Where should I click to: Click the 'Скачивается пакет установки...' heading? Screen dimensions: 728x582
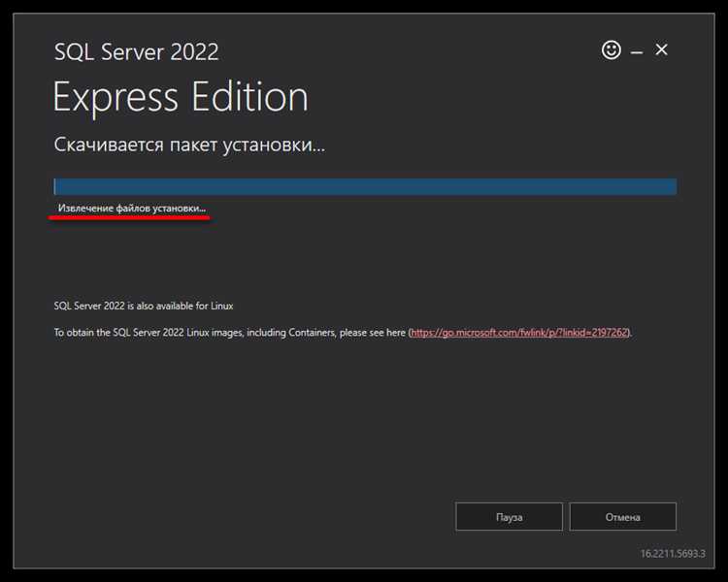[189, 145]
